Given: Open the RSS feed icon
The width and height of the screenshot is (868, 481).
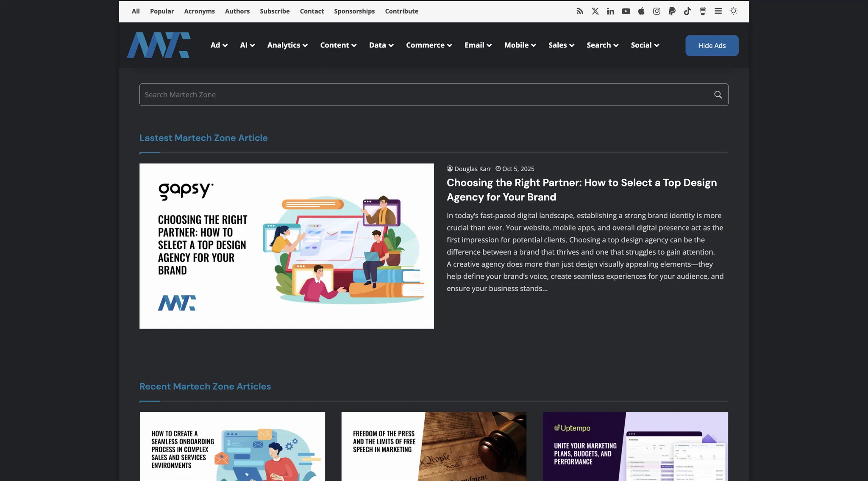Looking at the screenshot, I should coord(580,11).
